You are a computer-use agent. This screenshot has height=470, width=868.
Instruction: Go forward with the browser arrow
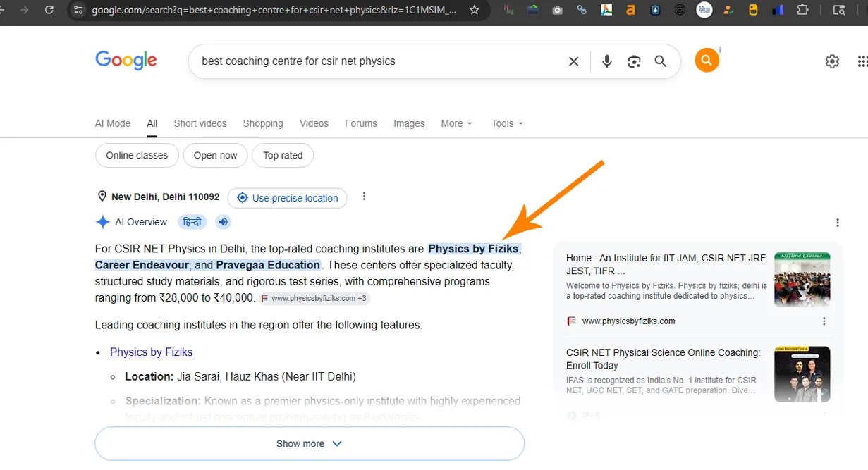pos(25,10)
